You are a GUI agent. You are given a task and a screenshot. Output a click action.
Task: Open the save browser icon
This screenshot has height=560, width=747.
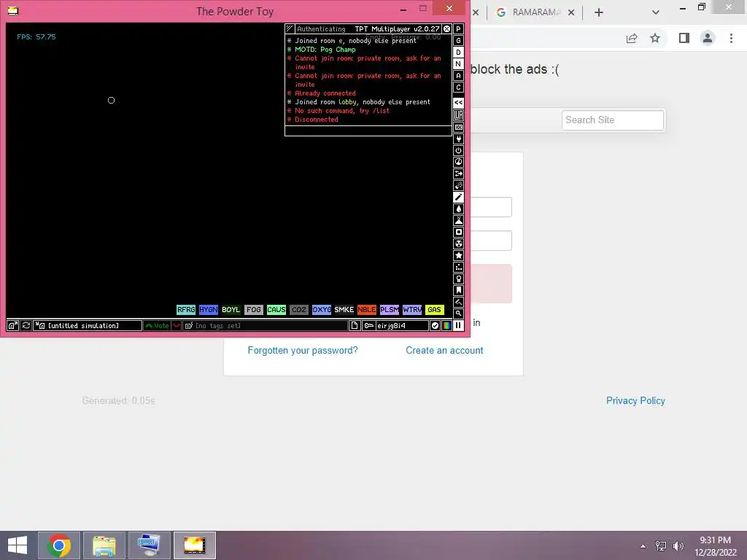[13, 326]
